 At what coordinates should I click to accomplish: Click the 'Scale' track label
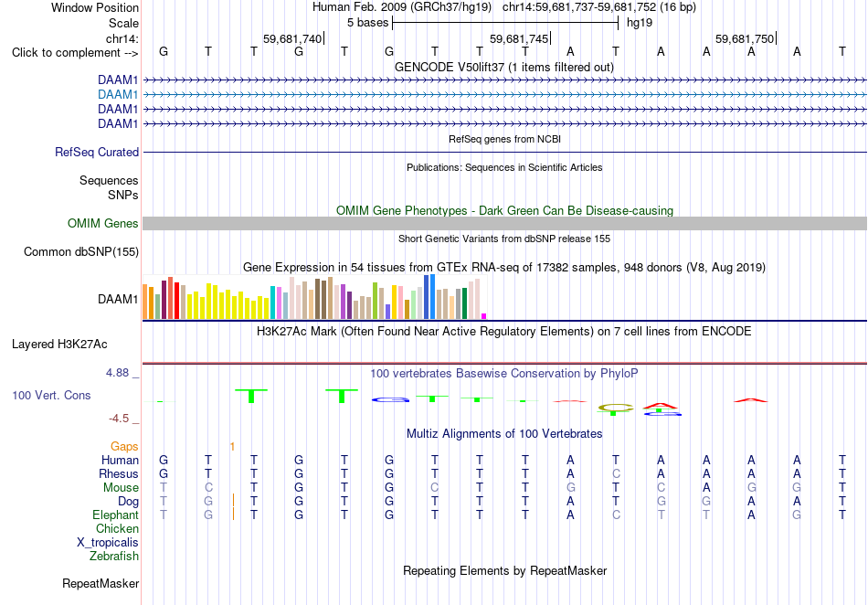pyautogui.click(x=124, y=23)
